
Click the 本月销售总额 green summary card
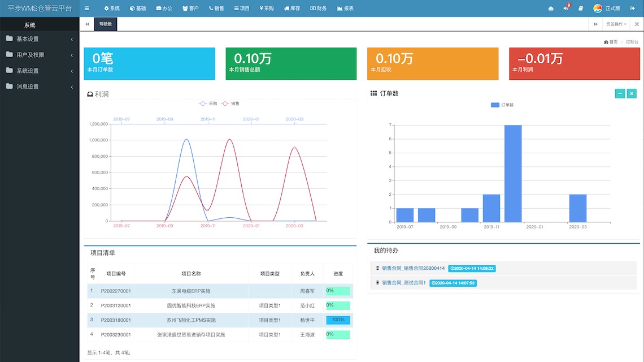coord(291,63)
